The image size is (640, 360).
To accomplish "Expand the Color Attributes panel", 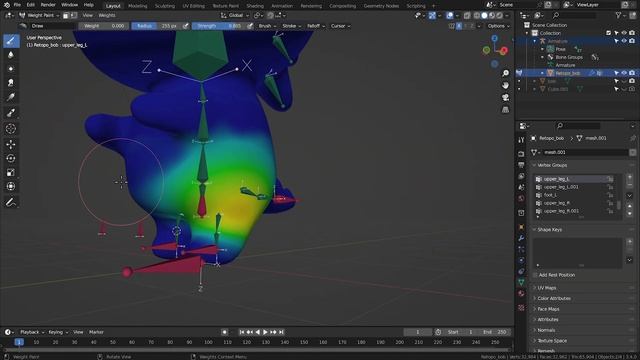I will [x=554, y=298].
